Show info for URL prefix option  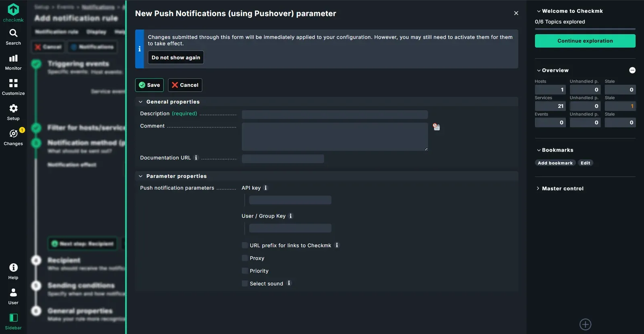click(337, 245)
